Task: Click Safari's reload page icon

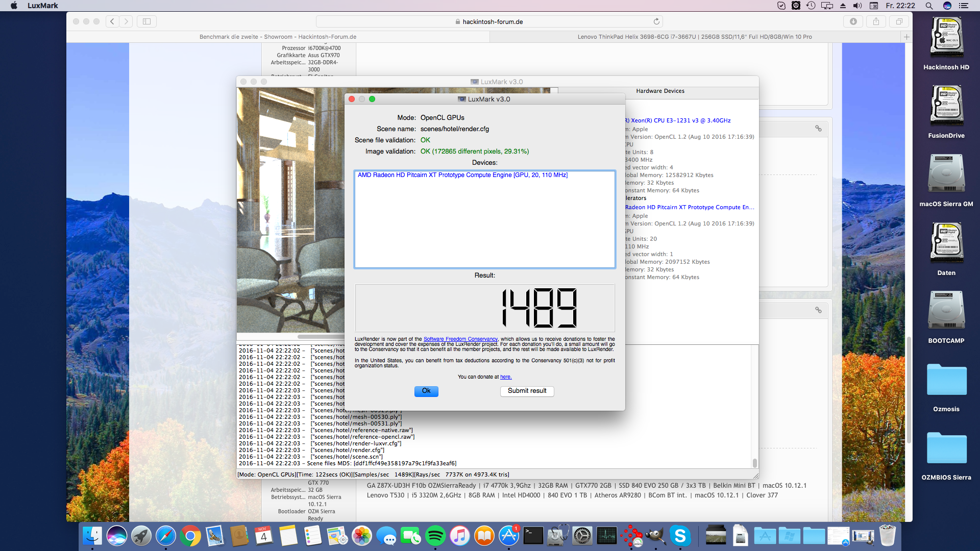Action: click(x=656, y=21)
